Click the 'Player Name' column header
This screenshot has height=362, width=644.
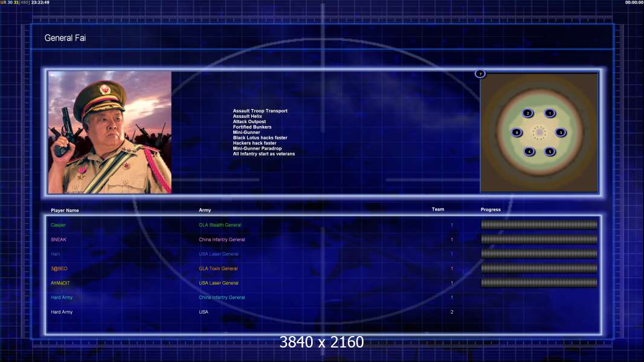point(65,211)
